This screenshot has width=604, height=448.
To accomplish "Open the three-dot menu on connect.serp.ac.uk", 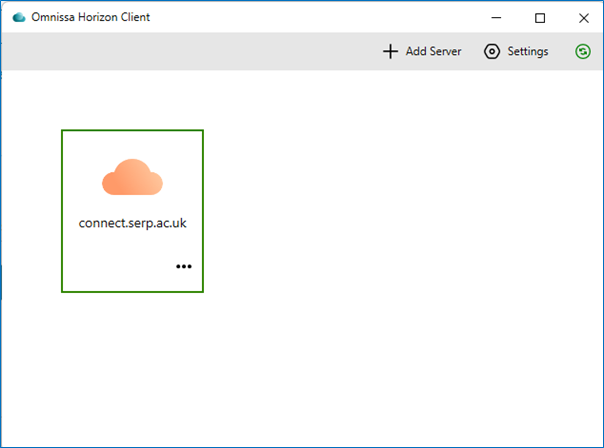I will [x=184, y=266].
